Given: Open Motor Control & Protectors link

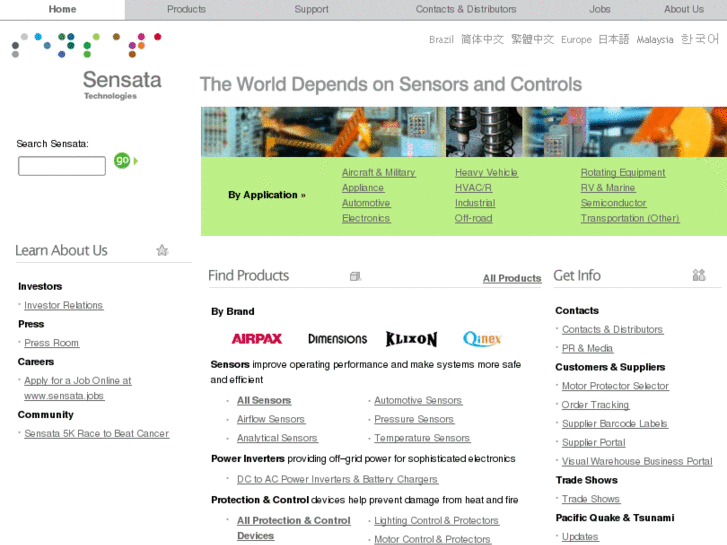Looking at the screenshot, I should coord(432,539).
